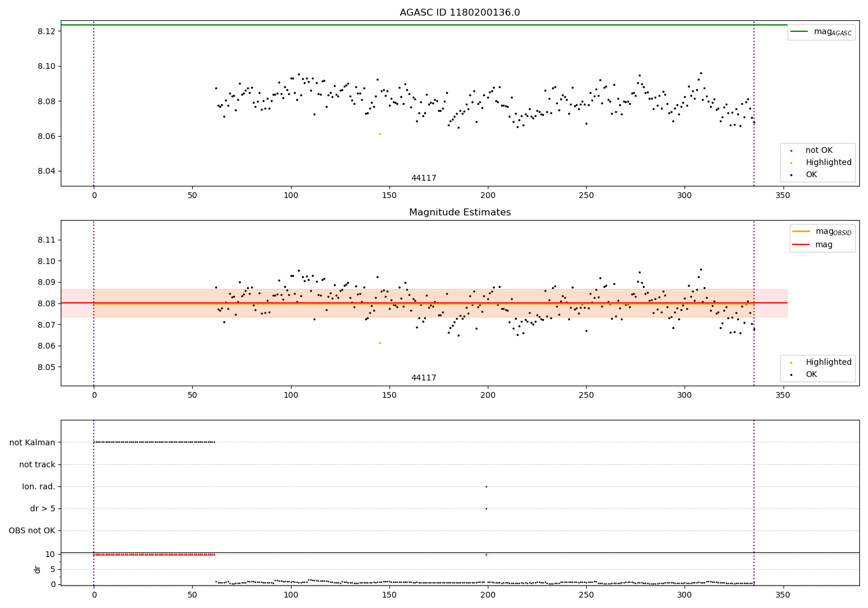Click the single black point on the dr > 5 row

[486, 508]
